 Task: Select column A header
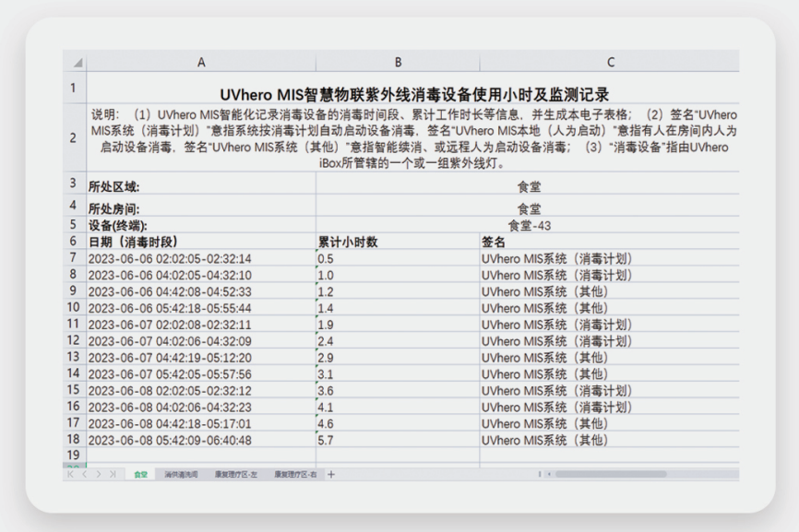point(201,62)
